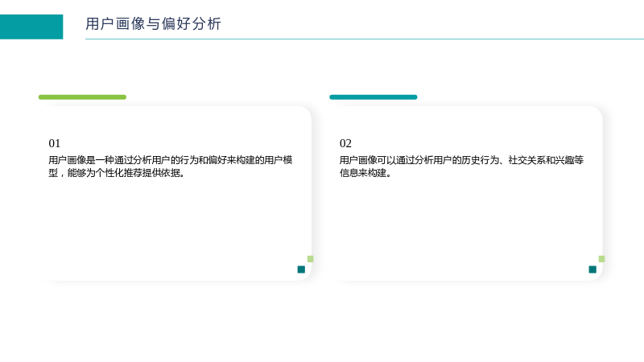Viewport: 644px width, 362px height.
Task: Select the light green square in card 01
Action: point(311,258)
